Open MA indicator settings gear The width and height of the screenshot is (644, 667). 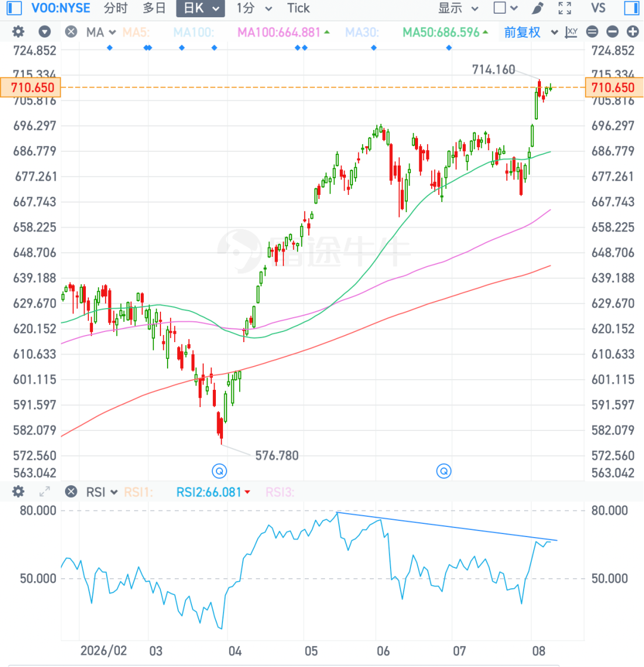click(x=18, y=32)
